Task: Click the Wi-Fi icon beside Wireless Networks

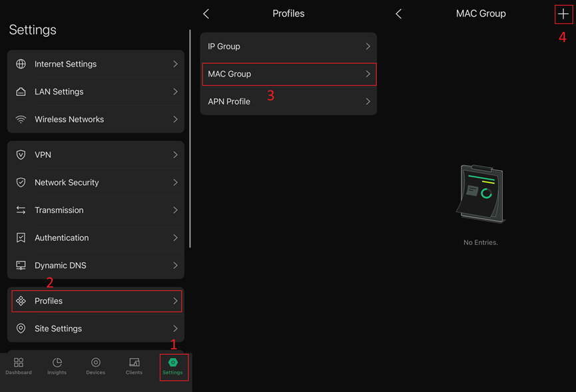Action: (x=21, y=119)
